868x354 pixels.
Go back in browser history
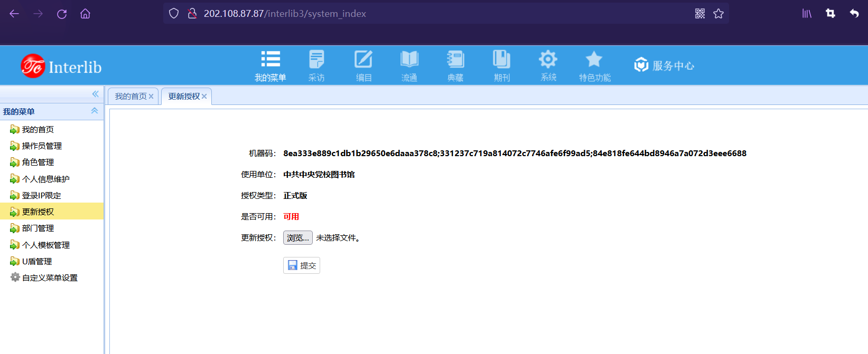(x=14, y=14)
